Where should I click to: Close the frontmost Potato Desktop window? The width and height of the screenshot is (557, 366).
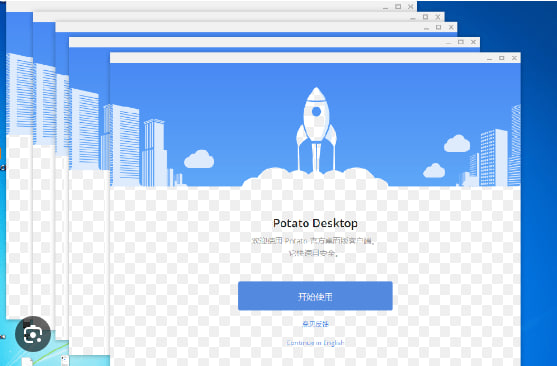click(514, 58)
